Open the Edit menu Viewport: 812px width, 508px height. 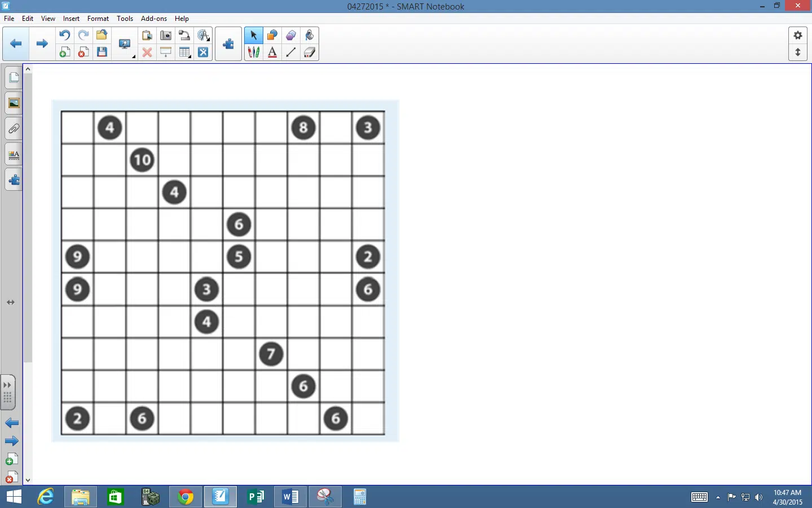[x=28, y=19]
